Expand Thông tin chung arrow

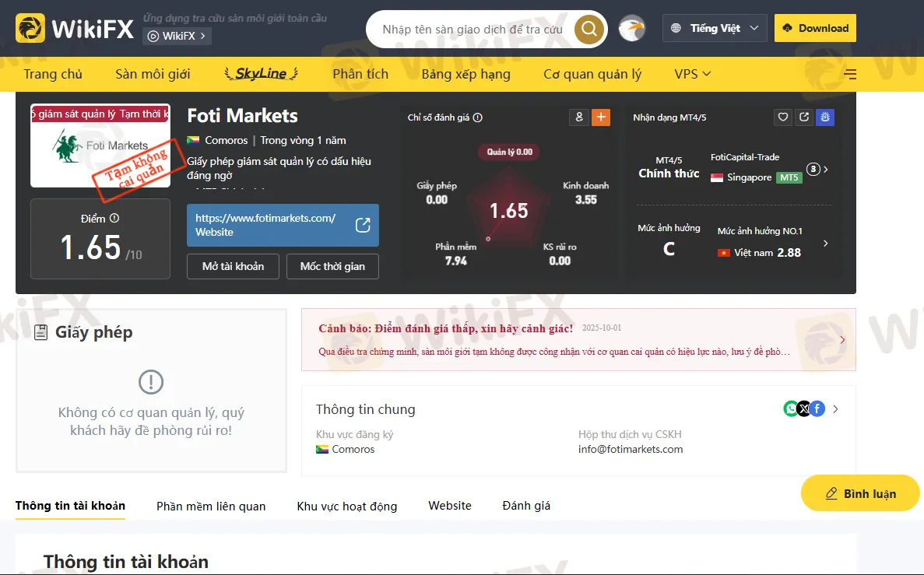pyautogui.click(x=835, y=408)
